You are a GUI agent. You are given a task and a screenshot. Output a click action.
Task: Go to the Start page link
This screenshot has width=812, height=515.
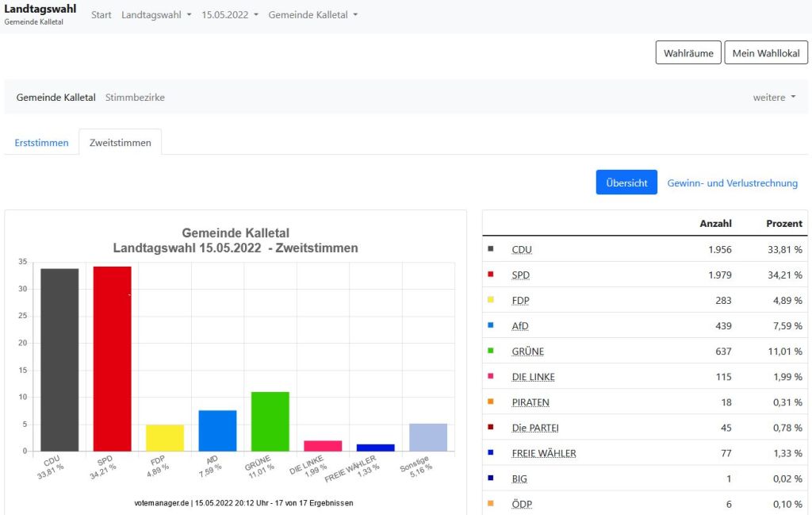[x=101, y=15]
